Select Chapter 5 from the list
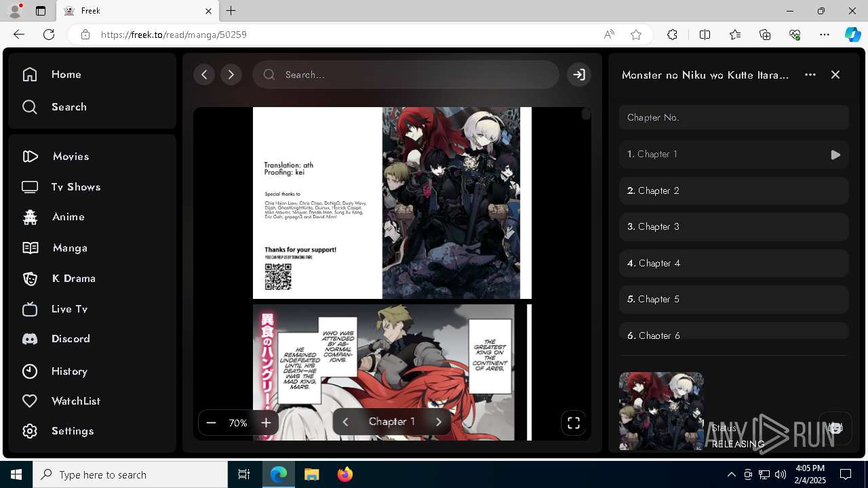 (734, 299)
